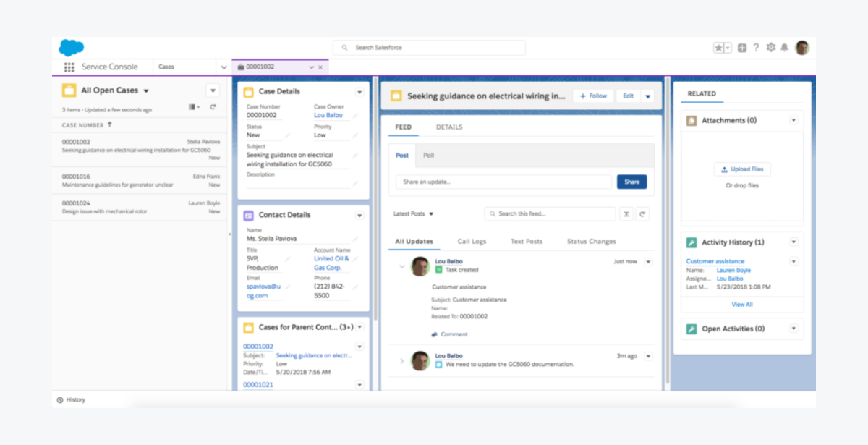Screen dimensions: 868x445
Task: Click the Upload Files button
Action: (742, 169)
